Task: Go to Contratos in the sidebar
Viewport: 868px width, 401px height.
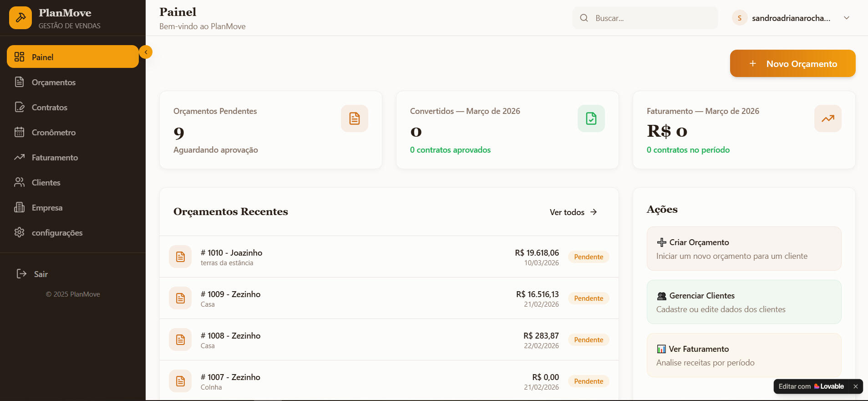Action: pyautogui.click(x=49, y=108)
